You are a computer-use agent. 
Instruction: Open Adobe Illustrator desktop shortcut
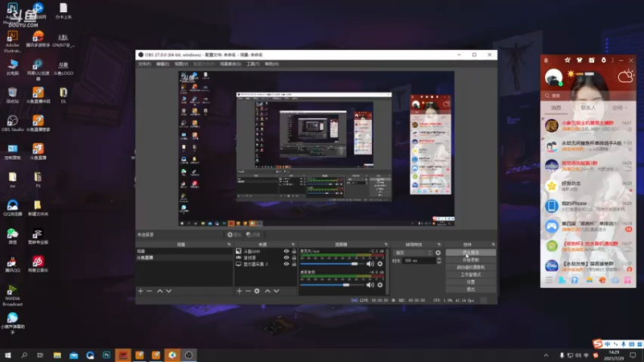[x=12, y=42]
